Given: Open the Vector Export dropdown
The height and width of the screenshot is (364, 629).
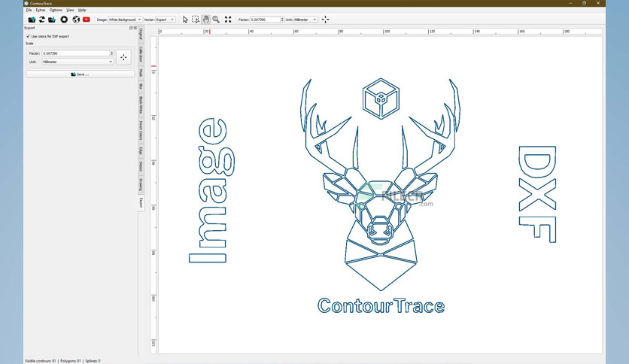Looking at the screenshot, I should pos(166,20).
